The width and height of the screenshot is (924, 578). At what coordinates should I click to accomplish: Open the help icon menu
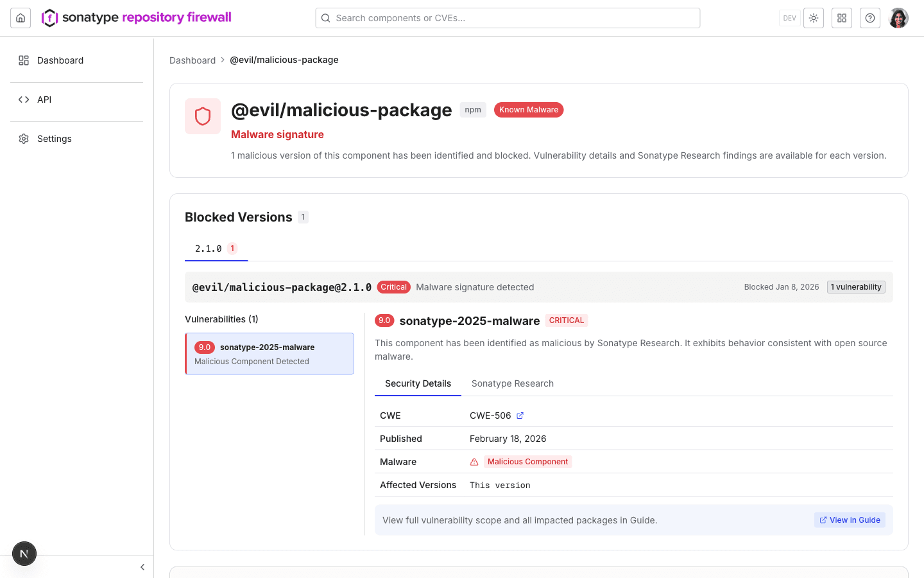coord(870,18)
